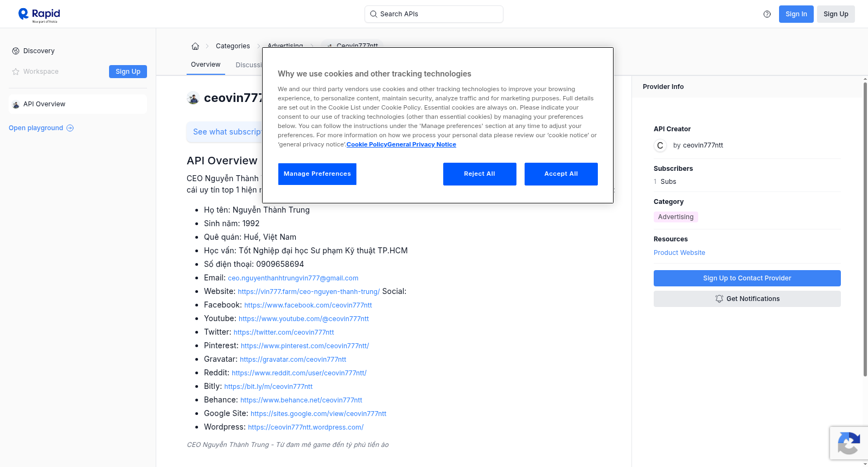
Task: Open the Gmail email address link
Action: (293, 278)
